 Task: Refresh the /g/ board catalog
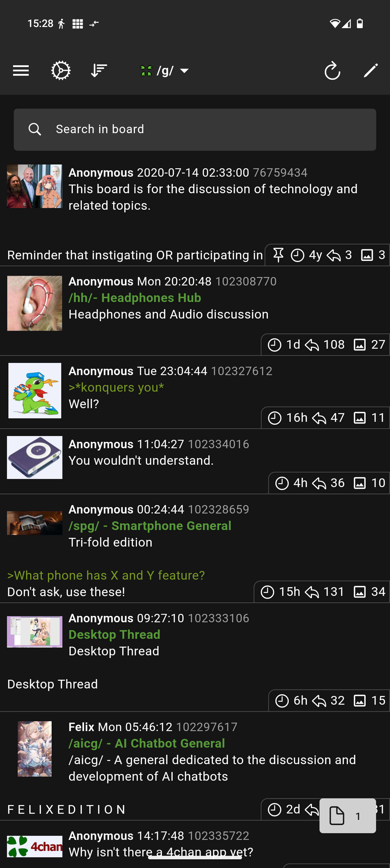pyautogui.click(x=332, y=71)
